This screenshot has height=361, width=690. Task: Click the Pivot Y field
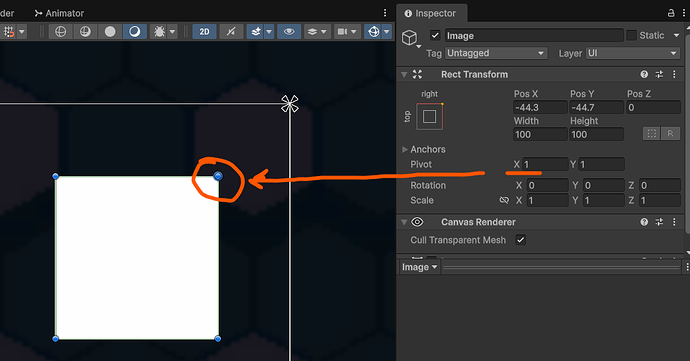click(x=602, y=164)
